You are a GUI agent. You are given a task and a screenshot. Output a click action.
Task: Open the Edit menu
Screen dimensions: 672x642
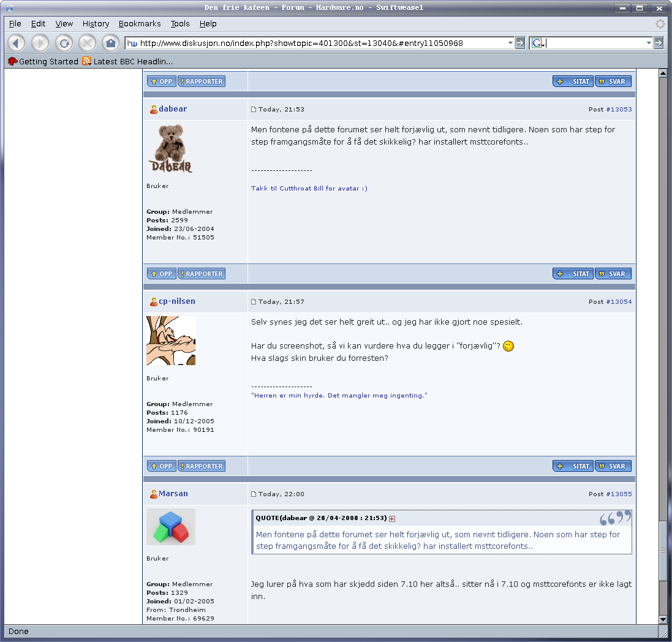38,23
